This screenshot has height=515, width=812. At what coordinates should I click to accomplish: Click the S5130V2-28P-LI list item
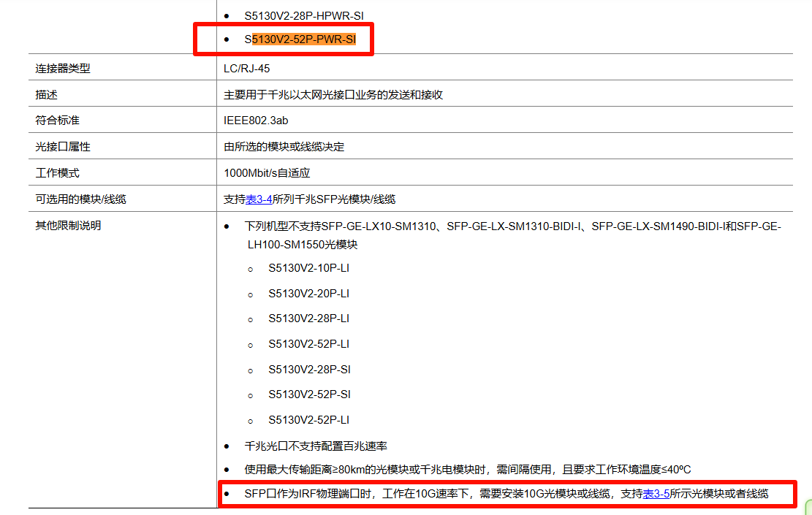coord(308,318)
